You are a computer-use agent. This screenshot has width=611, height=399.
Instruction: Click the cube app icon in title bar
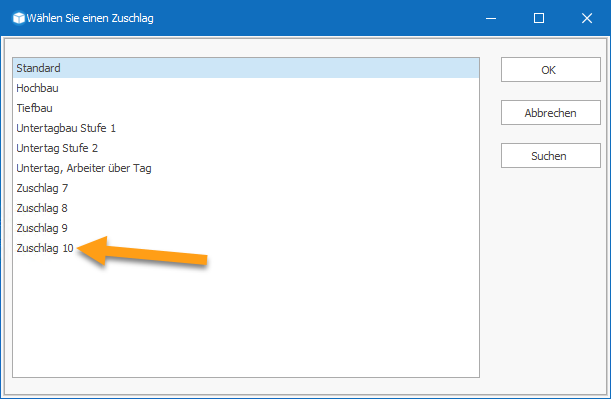[x=18, y=18]
